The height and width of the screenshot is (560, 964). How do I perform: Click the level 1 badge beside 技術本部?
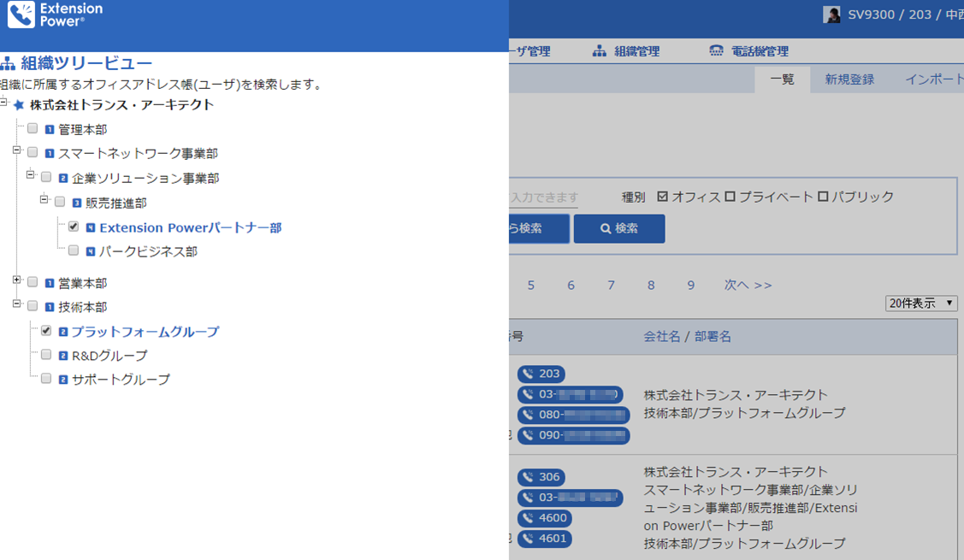pyautogui.click(x=50, y=307)
